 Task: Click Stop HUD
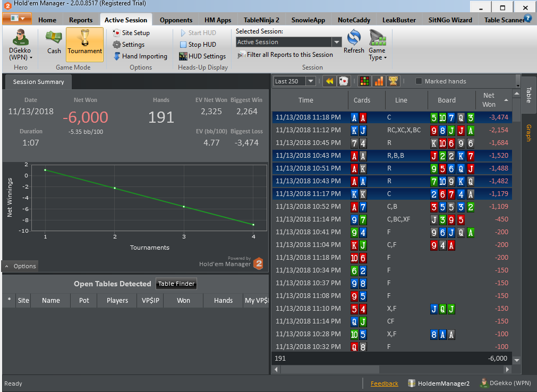[198, 45]
